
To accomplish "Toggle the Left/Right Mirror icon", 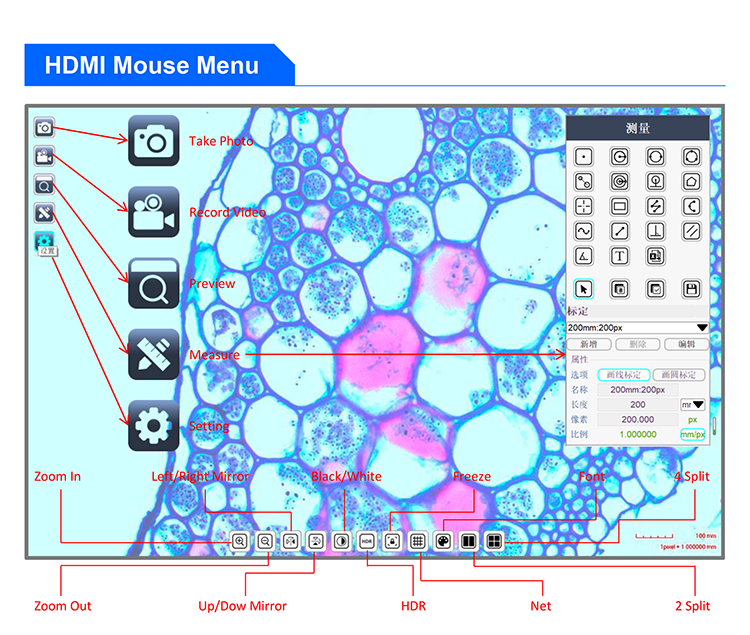I will (x=290, y=541).
